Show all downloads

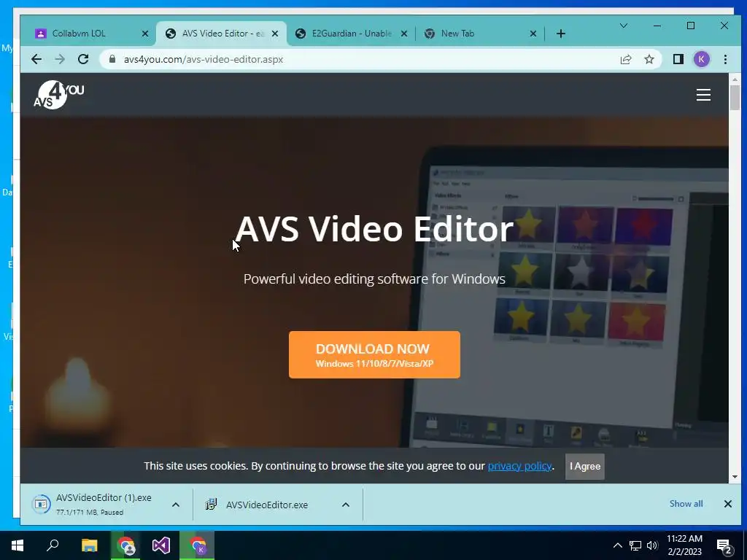point(686,504)
